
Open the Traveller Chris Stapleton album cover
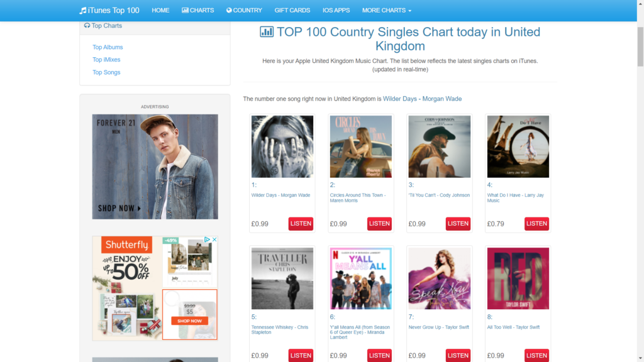click(282, 278)
